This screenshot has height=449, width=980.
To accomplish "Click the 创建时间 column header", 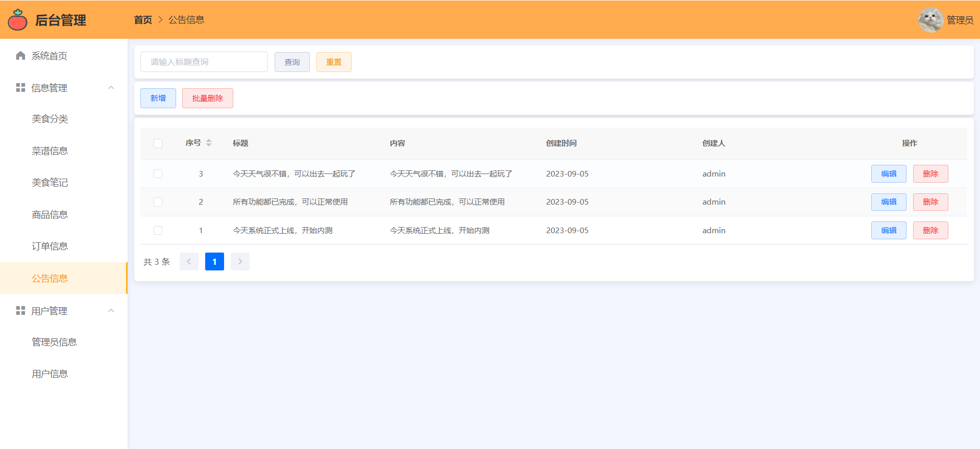I will [x=561, y=143].
